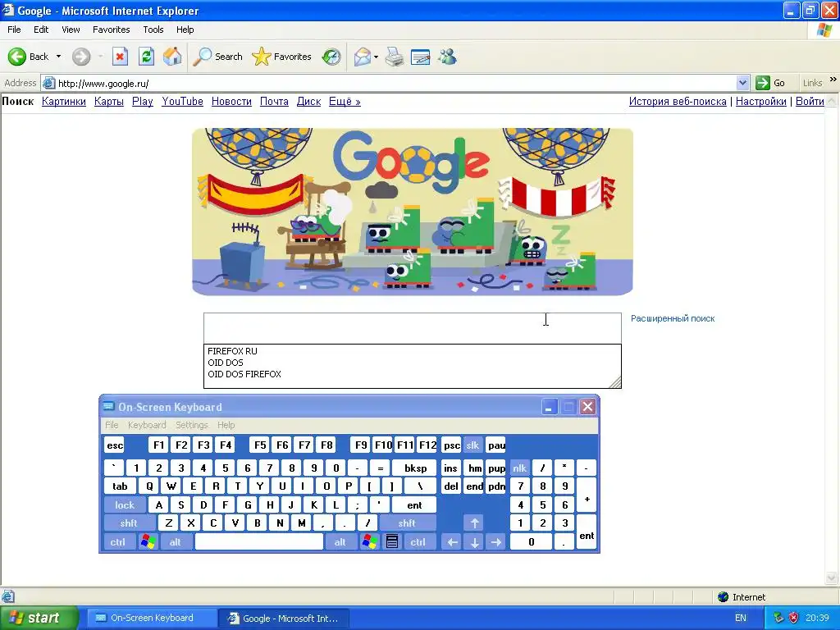Screen dimensions: 840x630
Task: Click the right arrow key on On-Screen Keyboard
Action: [x=496, y=541]
